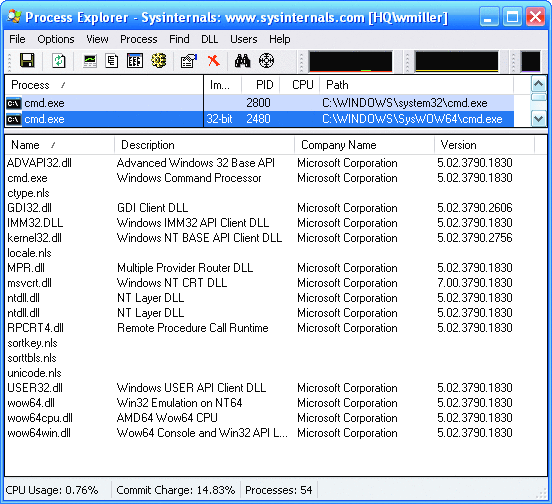Open the process Properties toolbar icon

point(188,61)
